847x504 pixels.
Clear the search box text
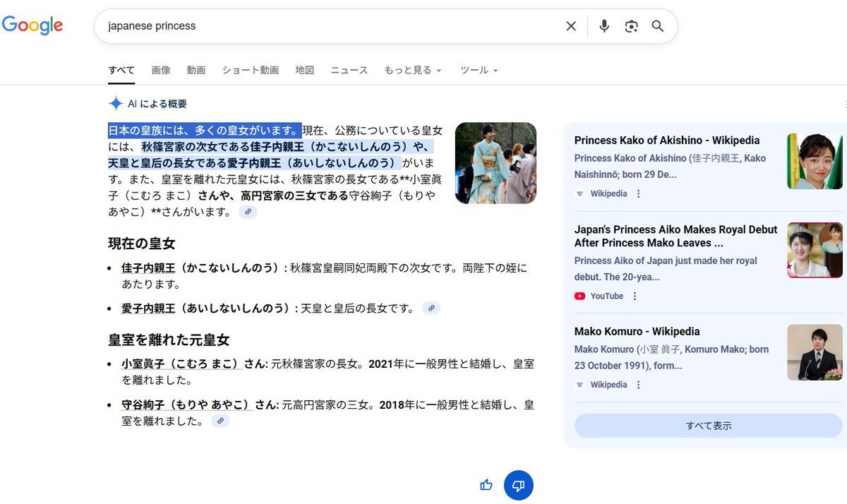click(x=571, y=26)
